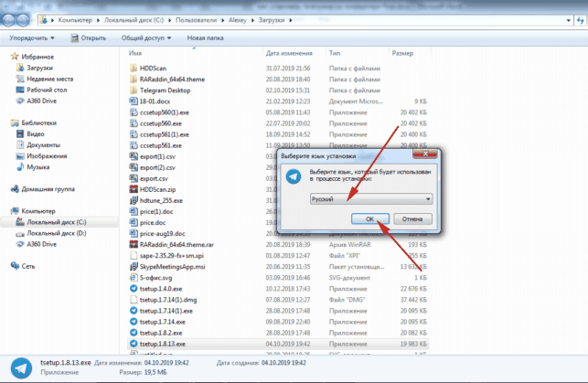The height and width of the screenshot is (383, 588).
Task: Select Локальный диск (C:) in address bar
Action: coord(134,20)
